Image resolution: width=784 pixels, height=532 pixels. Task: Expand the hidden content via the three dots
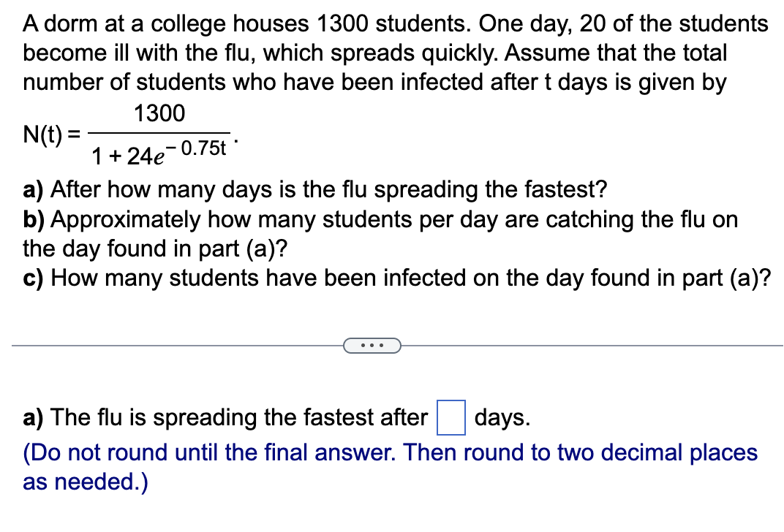click(x=374, y=345)
